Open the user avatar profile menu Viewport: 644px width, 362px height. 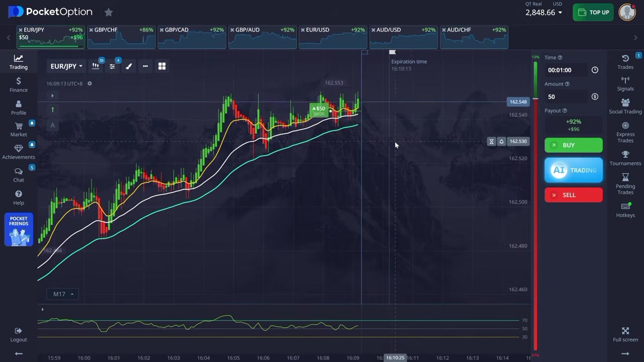pos(627,12)
